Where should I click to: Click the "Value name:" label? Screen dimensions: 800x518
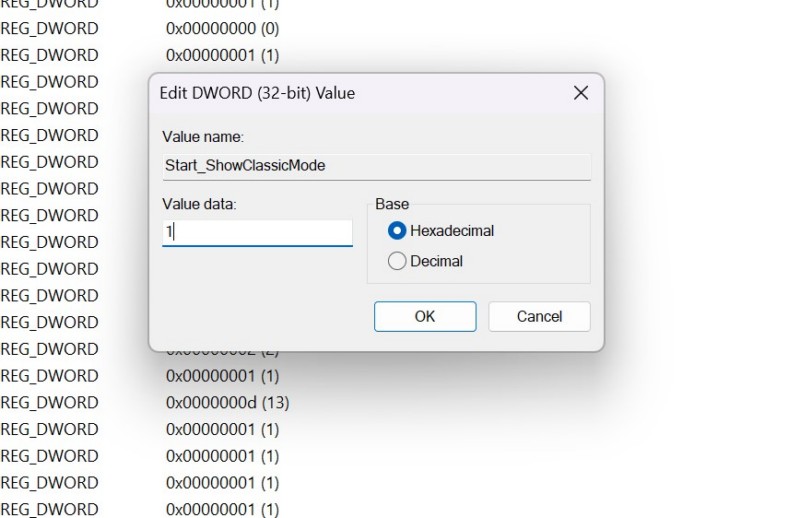click(x=202, y=136)
